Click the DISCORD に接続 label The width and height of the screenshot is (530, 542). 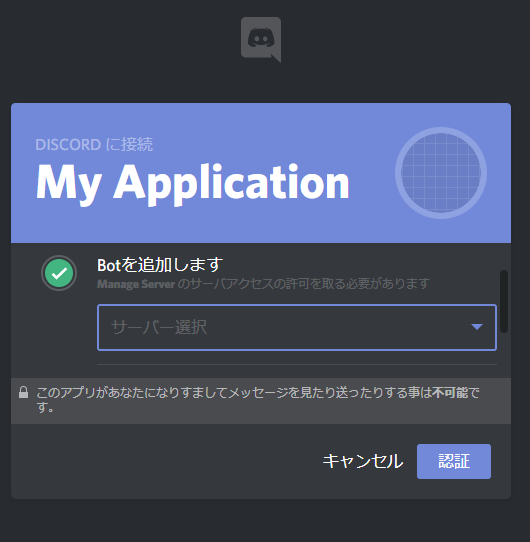pyautogui.click(x=94, y=144)
